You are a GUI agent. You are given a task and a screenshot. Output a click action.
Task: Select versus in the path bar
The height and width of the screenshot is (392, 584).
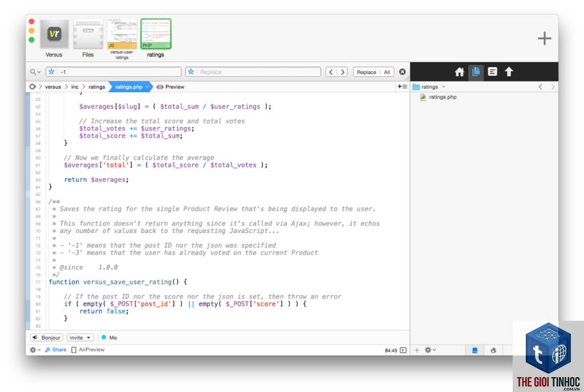coord(53,87)
